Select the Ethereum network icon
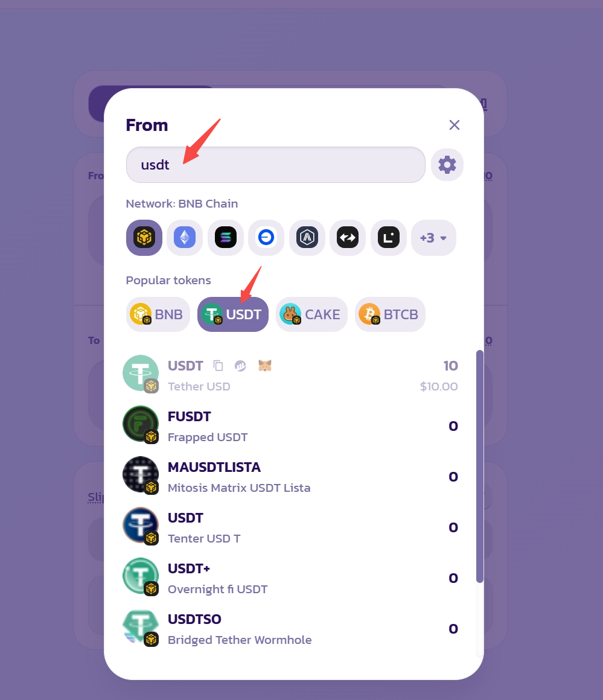Screen dimensions: 603x700 [185, 238]
